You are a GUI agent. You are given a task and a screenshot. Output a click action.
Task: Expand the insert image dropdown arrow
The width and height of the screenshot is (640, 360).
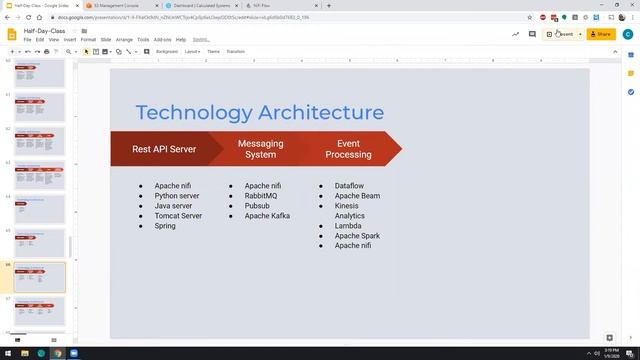(111, 52)
